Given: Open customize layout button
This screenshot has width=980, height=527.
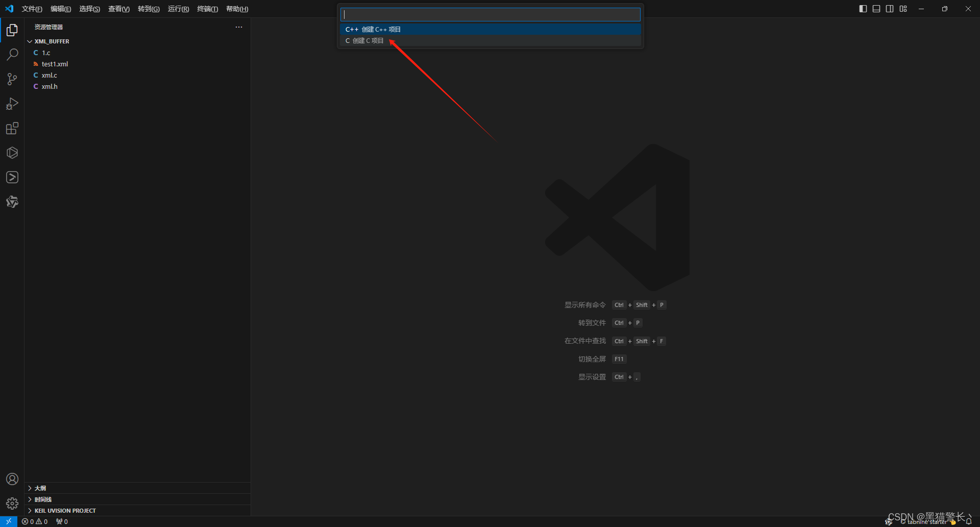Looking at the screenshot, I should click(903, 9).
